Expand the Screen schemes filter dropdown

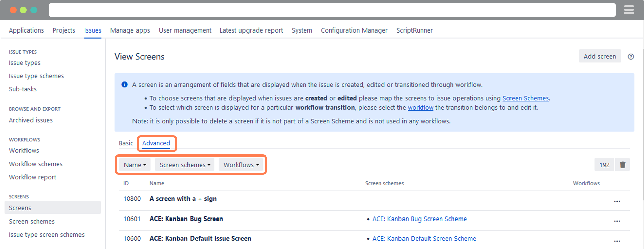(184, 165)
